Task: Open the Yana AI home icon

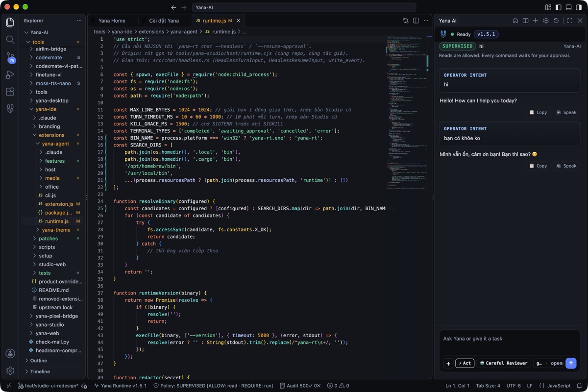Action: pos(515,21)
